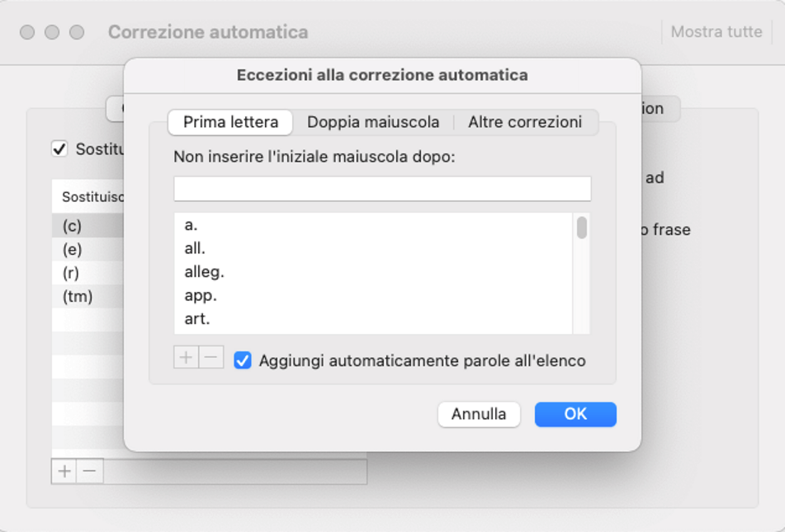Click the exception text input field
This screenshot has height=532, width=785.
coord(382,189)
